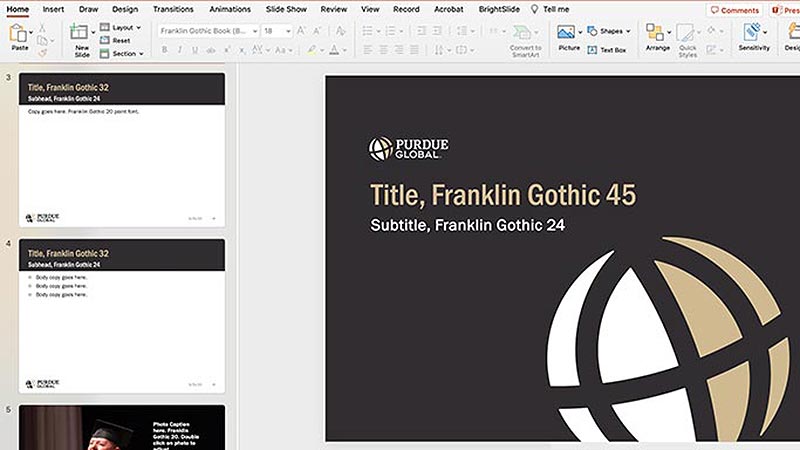Screen dimensions: 800x450
Task: Apply the text highlight color
Action: tap(311, 50)
